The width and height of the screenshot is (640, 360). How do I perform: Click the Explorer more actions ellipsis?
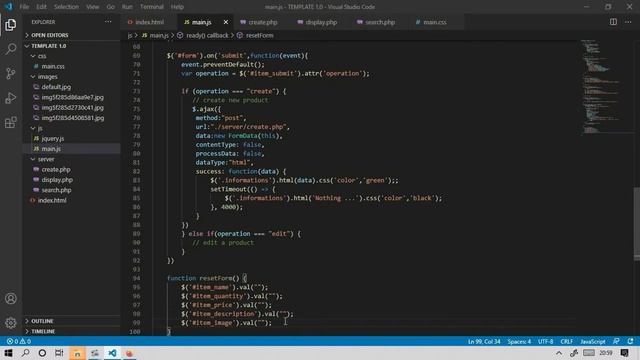point(108,22)
